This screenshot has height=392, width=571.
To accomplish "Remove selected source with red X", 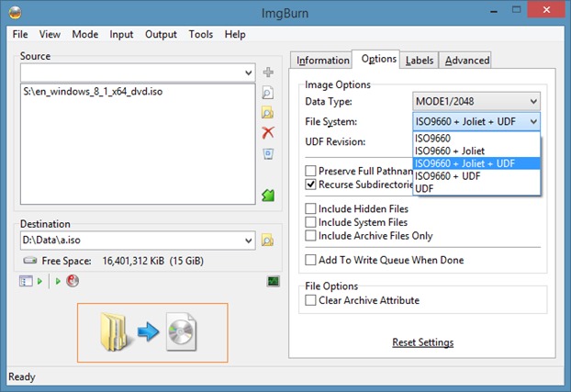I will (268, 132).
